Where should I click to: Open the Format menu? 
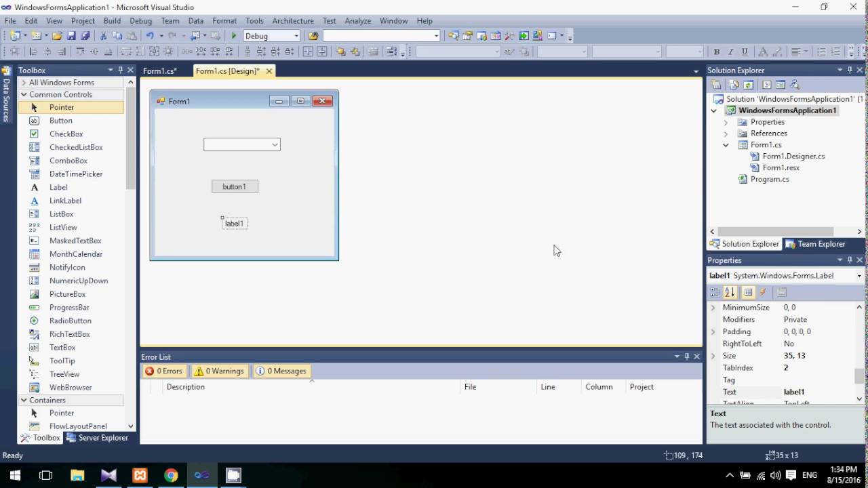(x=224, y=21)
